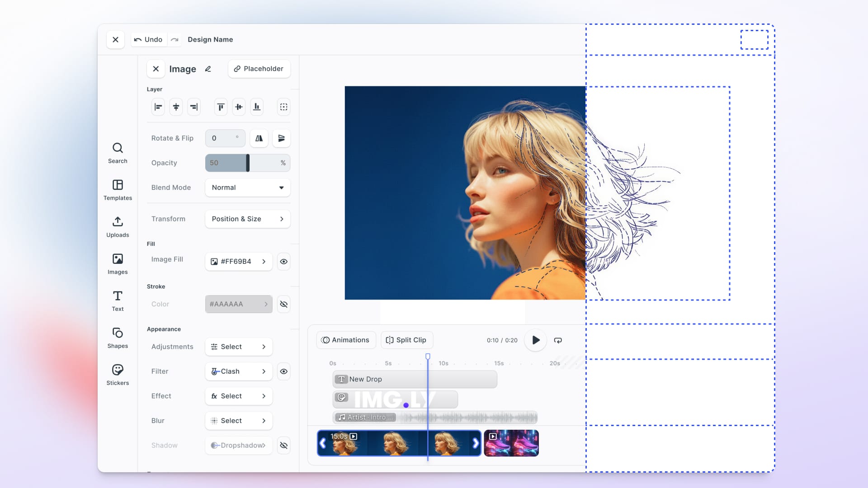Switch to the Animations tab
Image resolution: width=868 pixels, height=488 pixels.
coord(346,340)
